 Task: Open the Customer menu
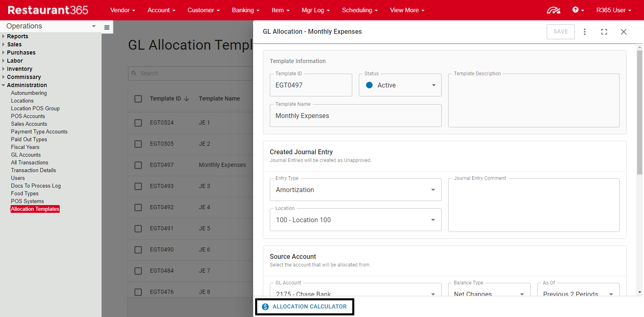click(x=204, y=10)
